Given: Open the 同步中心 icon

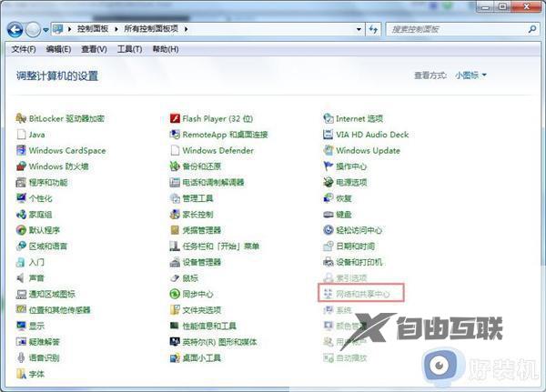Looking at the screenshot, I should tap(175, 294).
